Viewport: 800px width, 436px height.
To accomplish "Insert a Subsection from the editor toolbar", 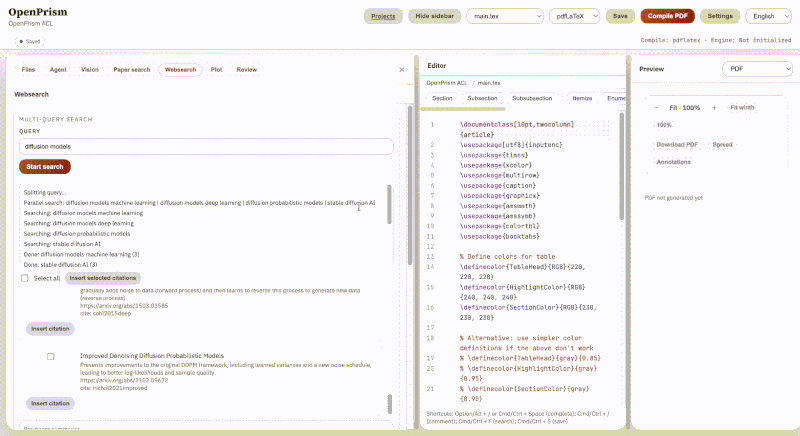I will pyautogui.click(x=482, y=98).
